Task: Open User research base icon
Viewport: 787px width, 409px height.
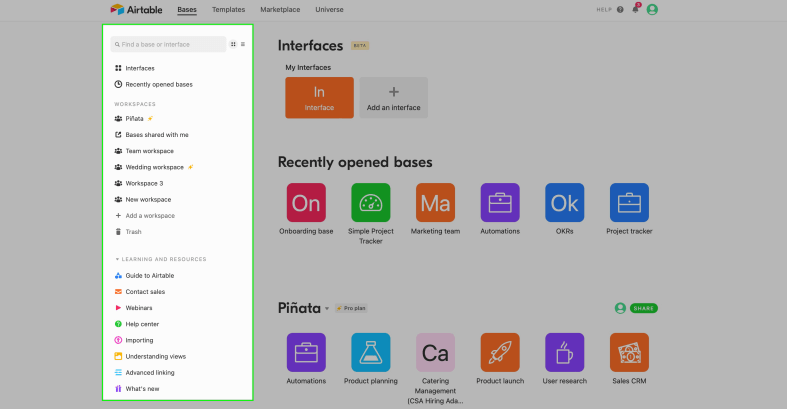Action: pos(565,352)
